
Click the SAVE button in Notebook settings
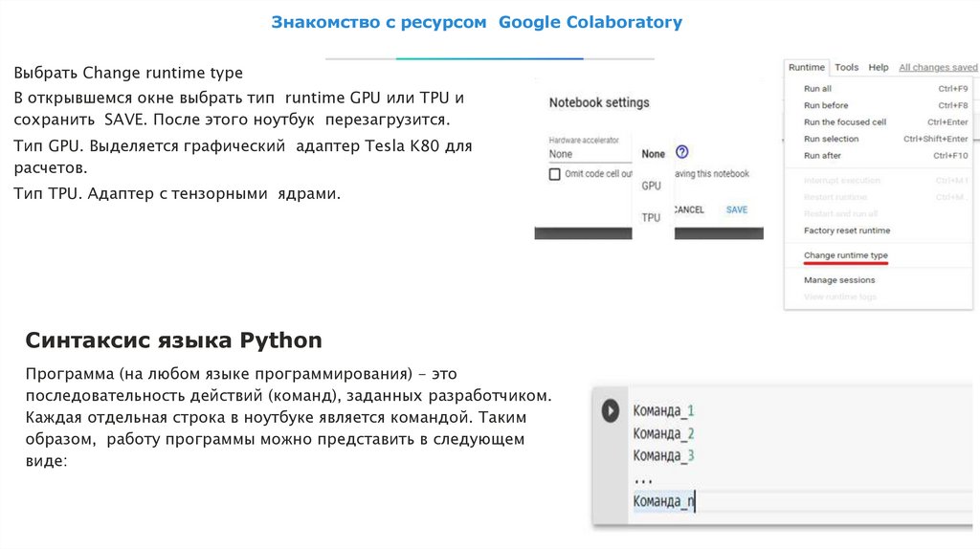point(736,209)
